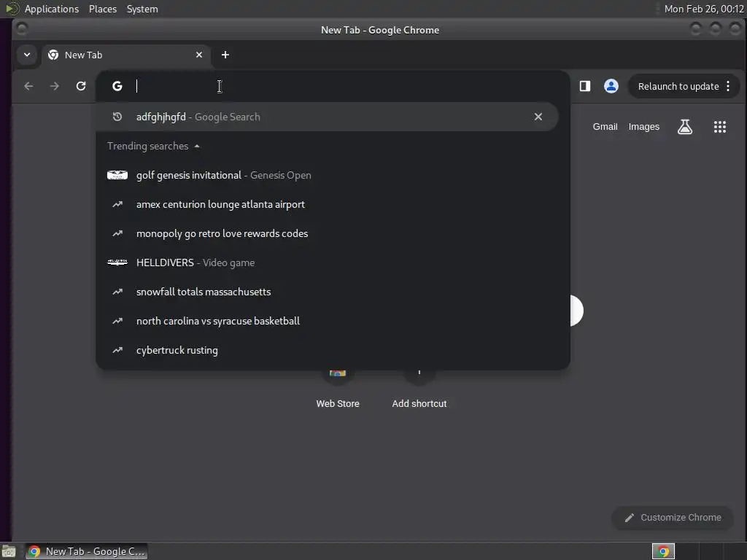This screenshot has height=560, width=747.
Task: Open the Applications menu
Action: [x=52, y=9]
